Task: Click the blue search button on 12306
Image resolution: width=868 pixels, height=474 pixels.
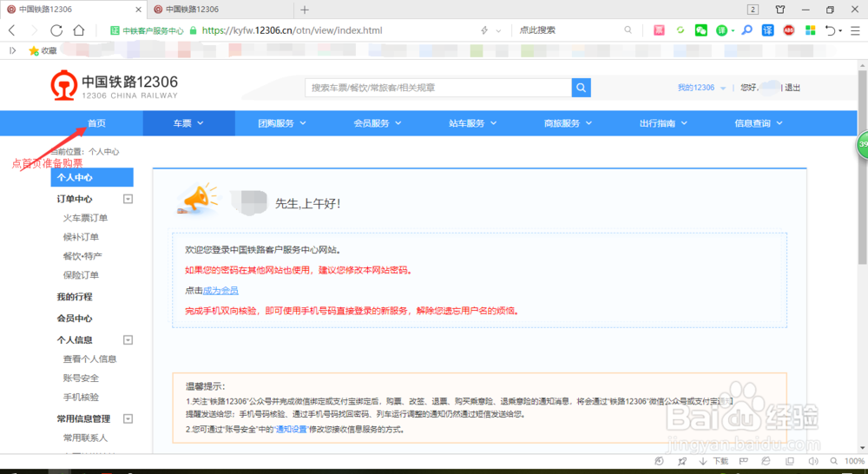Action: tap(581, 88)
